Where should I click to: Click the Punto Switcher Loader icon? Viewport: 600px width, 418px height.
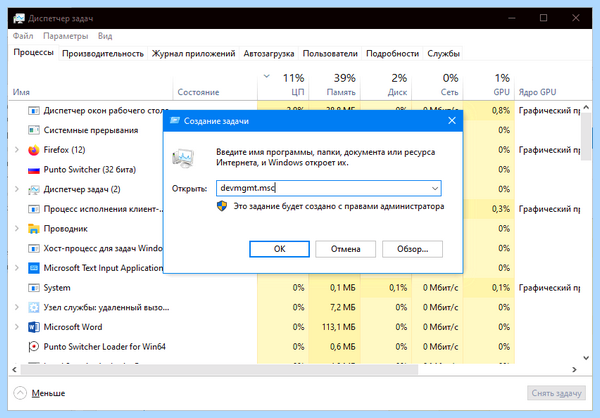click(x=34, y=347)
